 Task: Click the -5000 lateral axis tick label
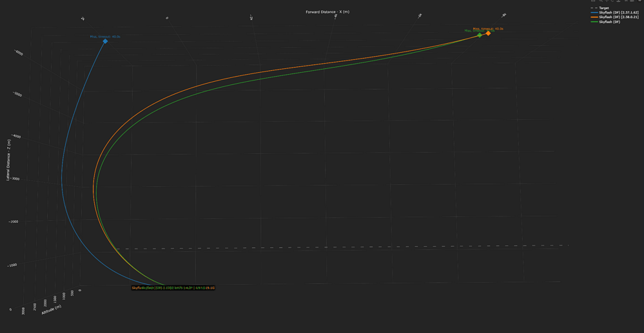17,94
